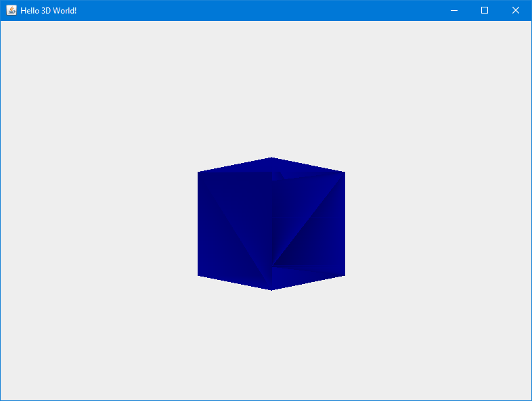532x401 pixels.
Task: Maximize the Hello 3D World window
Action: coord(485,11)
